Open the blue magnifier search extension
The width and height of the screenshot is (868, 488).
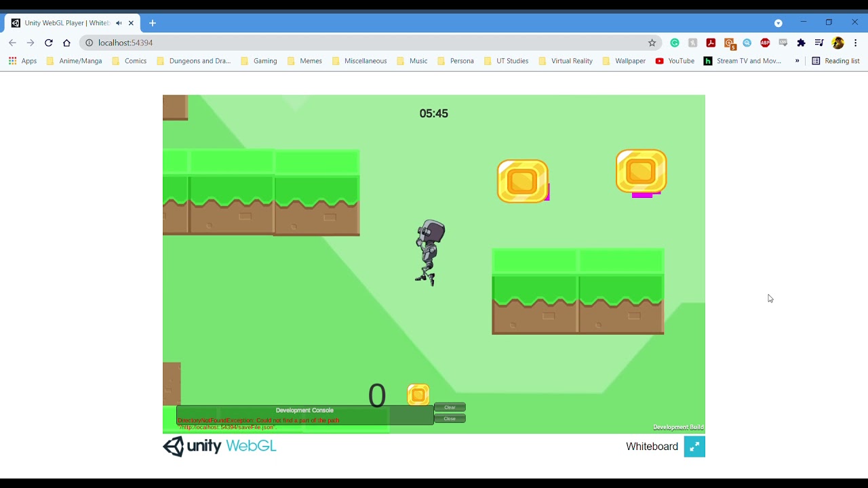point(747,43)
